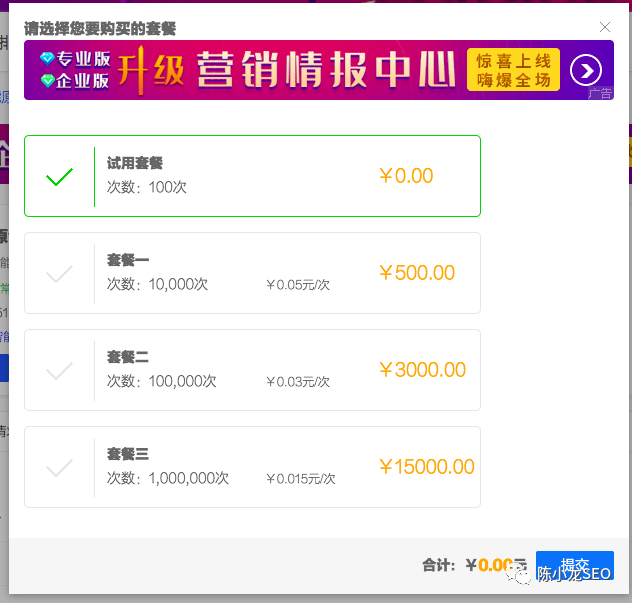Click the yellow 惊喜上线 嗨爆全场 badge
Image resolution: width=632 pixels, height=603 pixels.
click(513, 70)
